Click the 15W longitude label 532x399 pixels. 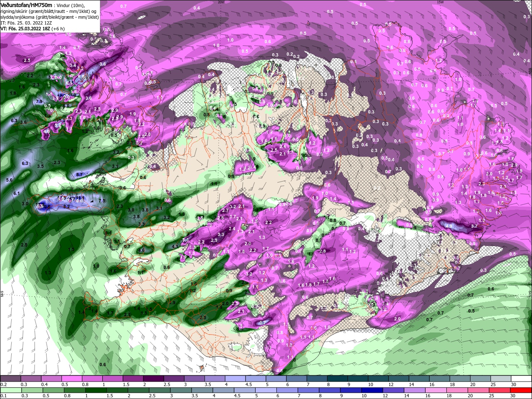[x=440, y=2]
